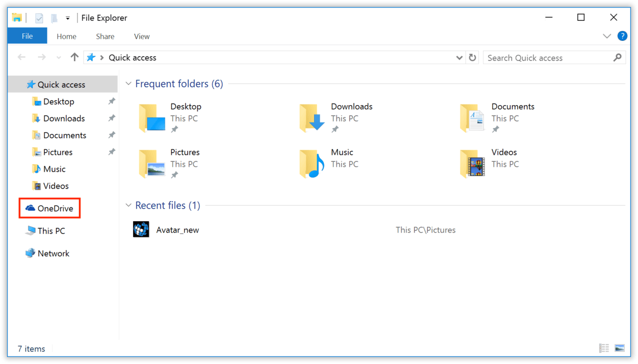This screenshot has width=638, height=364.
Task: Click the Up arrow navigation button
Action: (75, 57)
